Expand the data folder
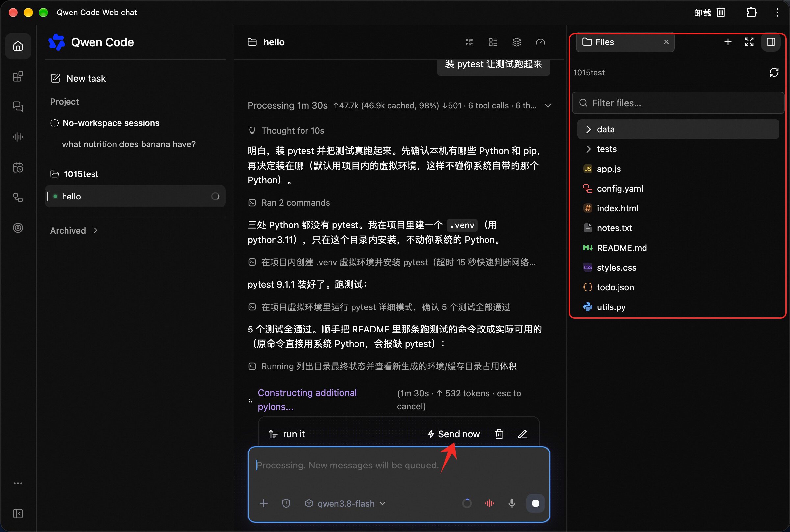The image size is (790, 532). [x=678, y=129]
